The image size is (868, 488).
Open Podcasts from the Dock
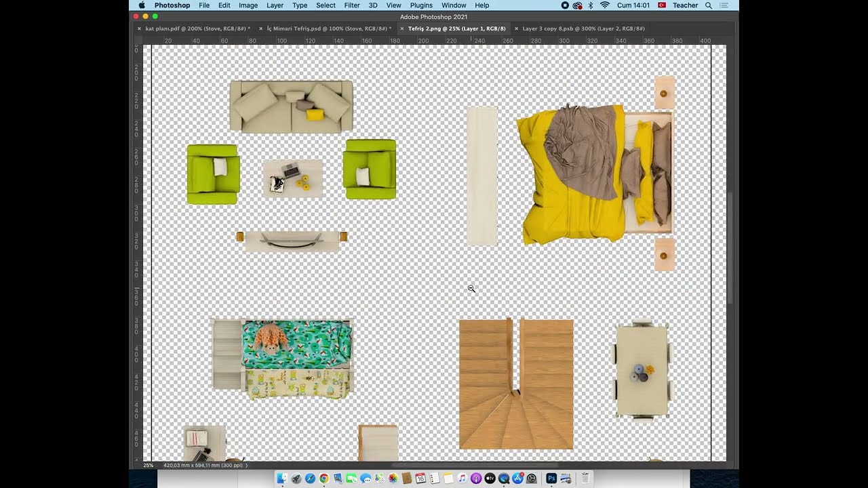[476, 479]
